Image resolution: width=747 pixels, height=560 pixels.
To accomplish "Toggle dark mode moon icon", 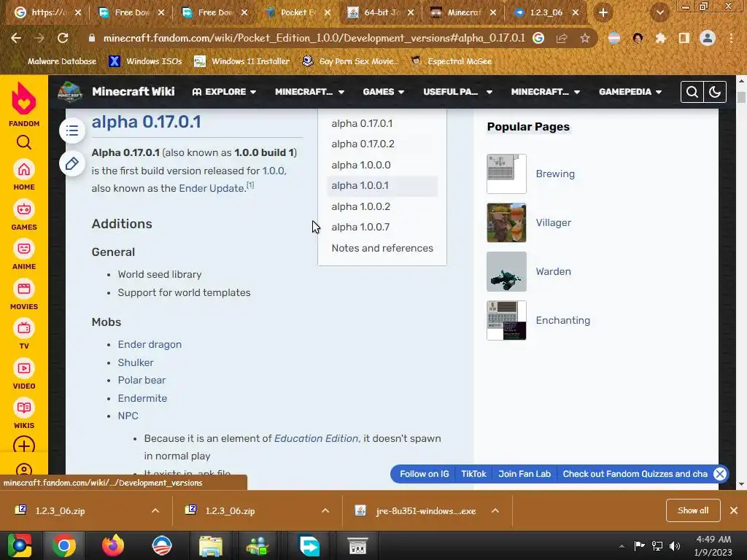I will [x=715, y=92].
